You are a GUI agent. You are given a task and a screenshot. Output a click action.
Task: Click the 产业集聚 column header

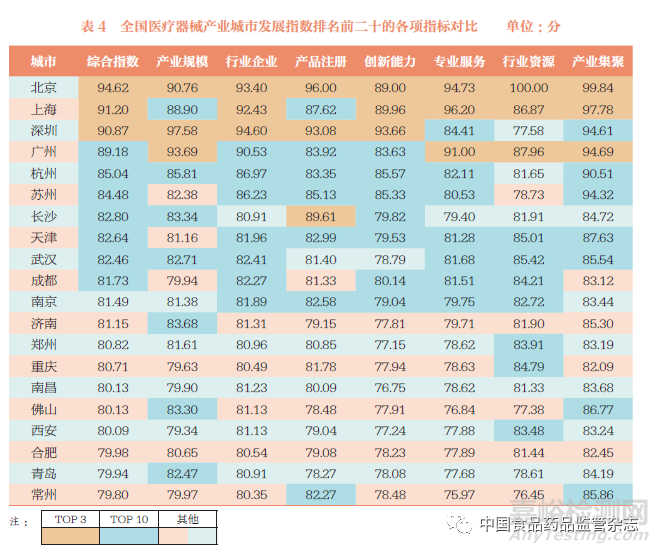point(598,62)
